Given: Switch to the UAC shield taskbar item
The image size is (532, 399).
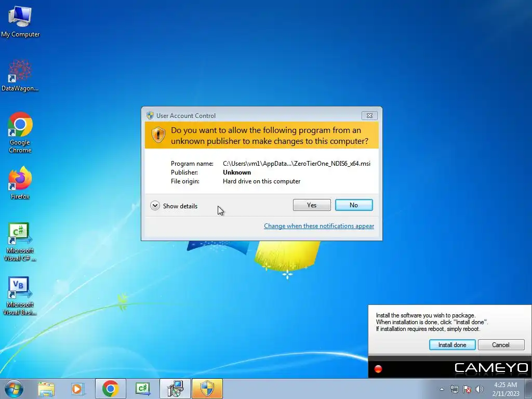Looking at the screenshot, I should click(207, 389).
